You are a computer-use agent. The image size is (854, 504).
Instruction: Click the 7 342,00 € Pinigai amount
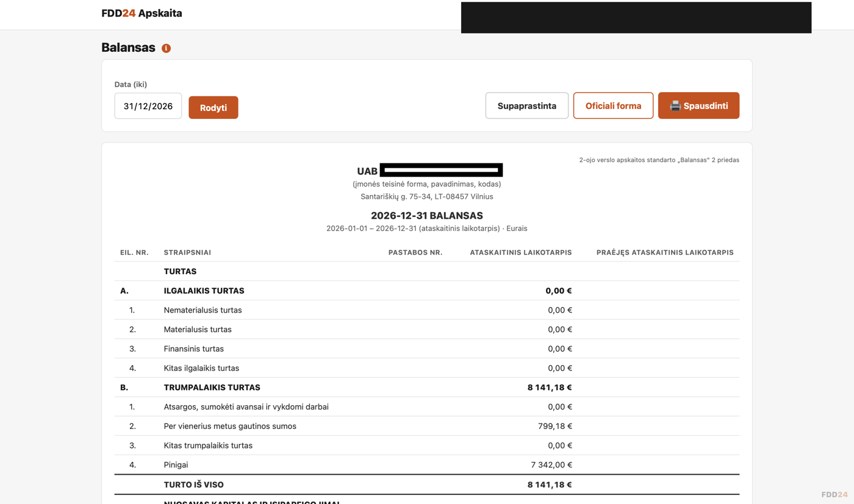click(x=551, y=465)
